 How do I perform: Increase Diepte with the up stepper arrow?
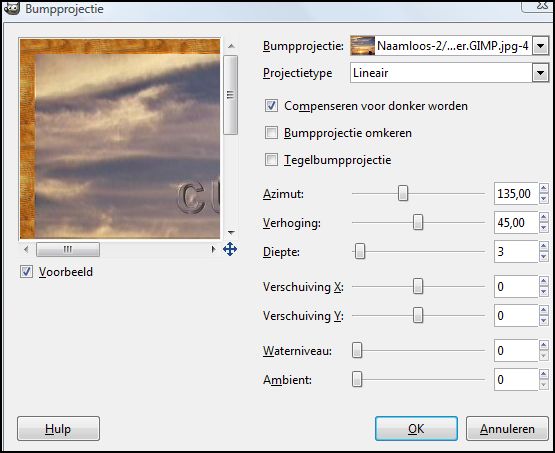pyautogui.click(x=544, y=246)
